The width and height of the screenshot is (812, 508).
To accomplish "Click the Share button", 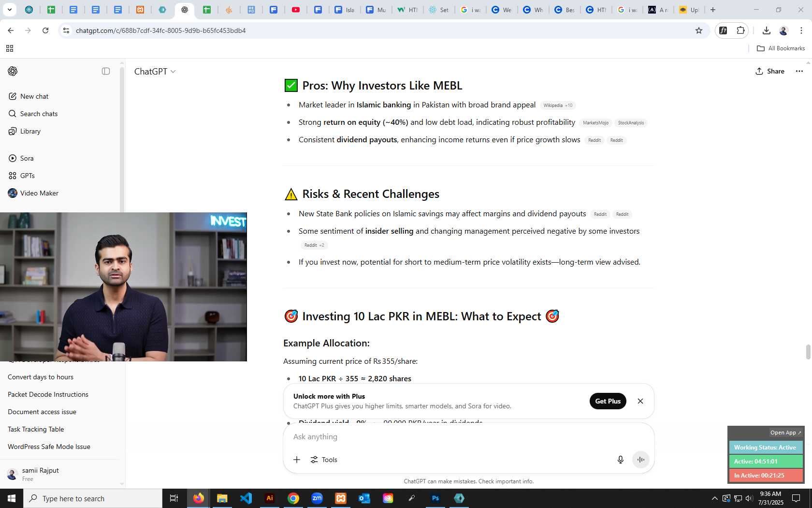I will (x=770, y=71).
